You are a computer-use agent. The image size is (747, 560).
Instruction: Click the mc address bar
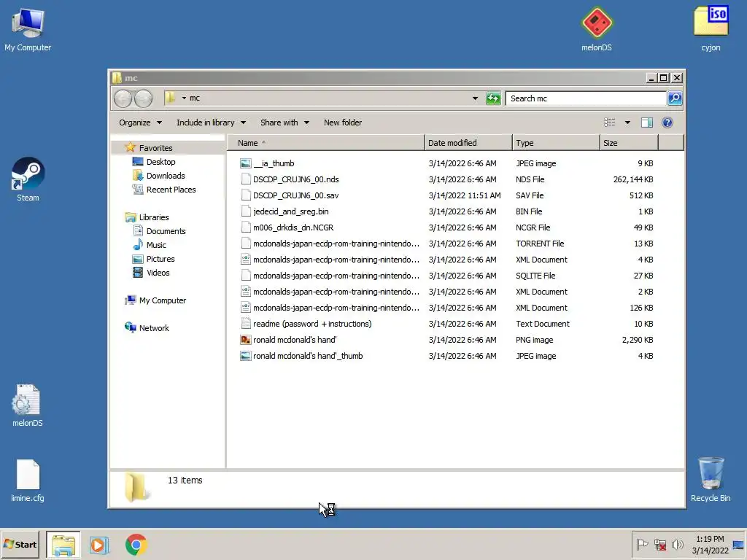tap(324, 98)
